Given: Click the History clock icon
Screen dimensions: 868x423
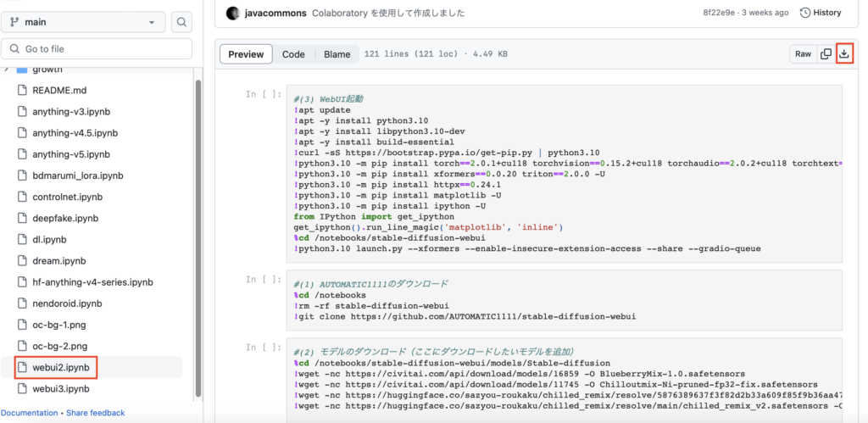Looking at the screenshot, I should point(806,13).
